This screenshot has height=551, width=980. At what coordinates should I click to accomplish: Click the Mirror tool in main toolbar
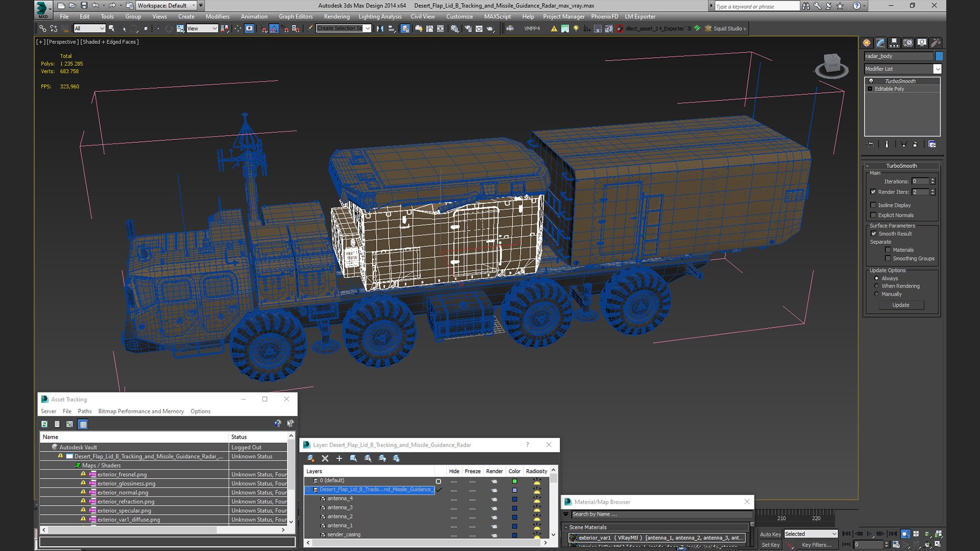click(380, 29)
